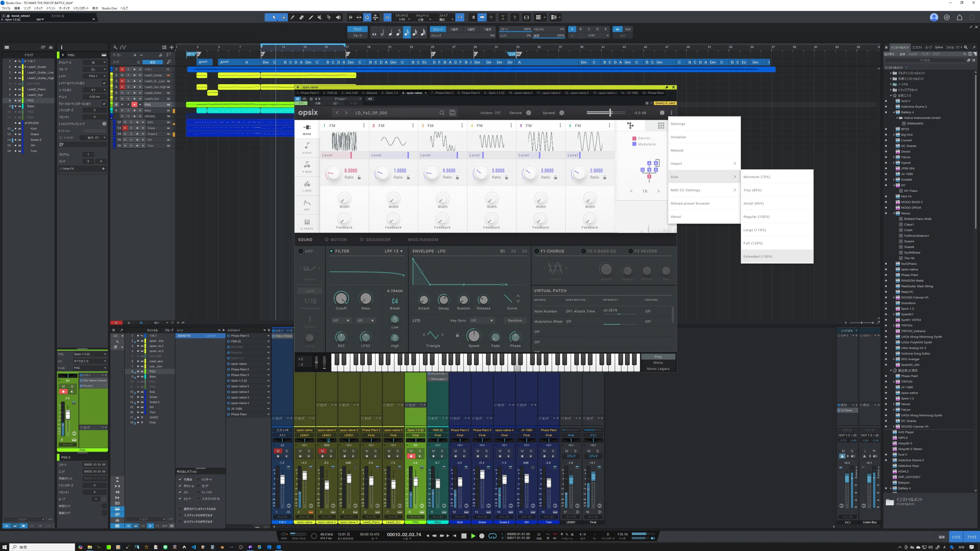Click the LFO Random button
Image resolution: width=980 pixels, height=551 pixels.
[x=515, y=320]
